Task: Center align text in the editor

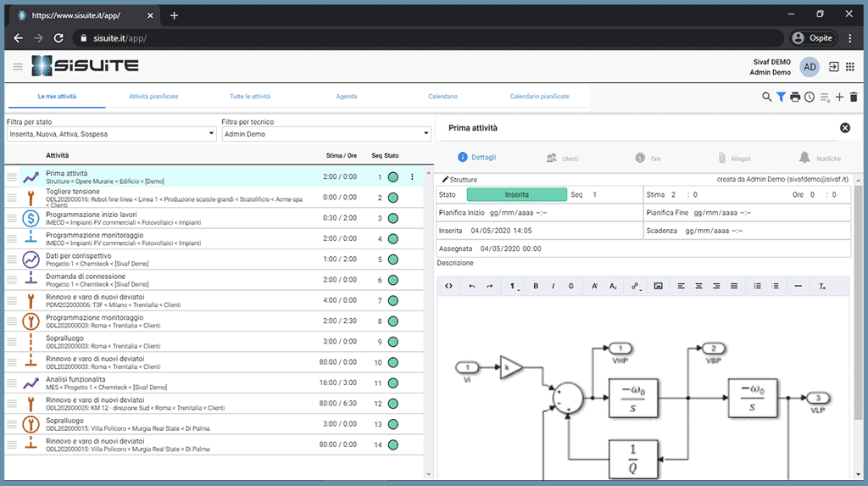Action: click(698, 286)
